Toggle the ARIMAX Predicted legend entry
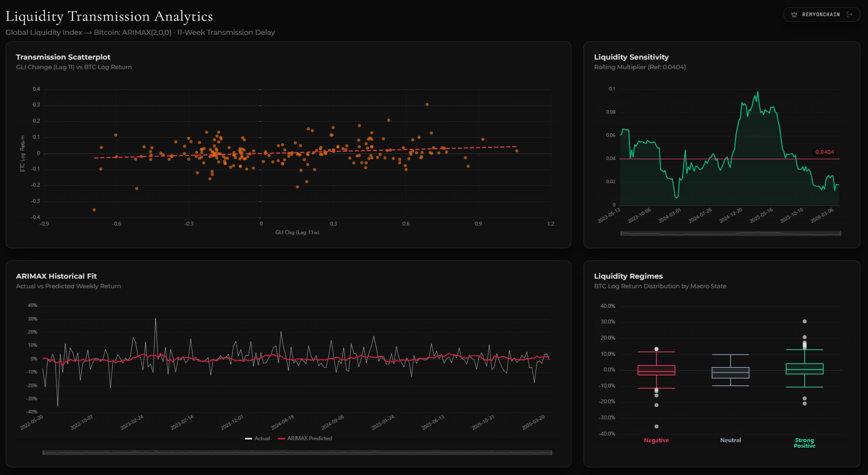This screenshot has height=475, width=868. tap(305, 438)
